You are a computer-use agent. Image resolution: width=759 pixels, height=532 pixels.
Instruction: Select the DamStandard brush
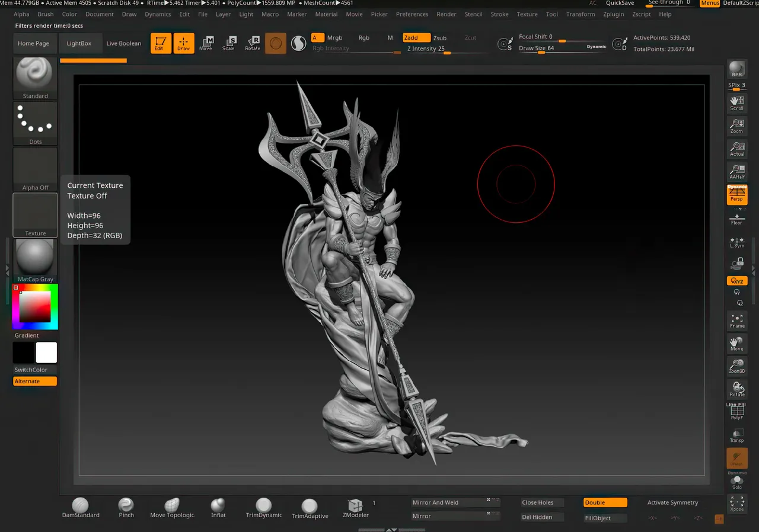point(80,508)
